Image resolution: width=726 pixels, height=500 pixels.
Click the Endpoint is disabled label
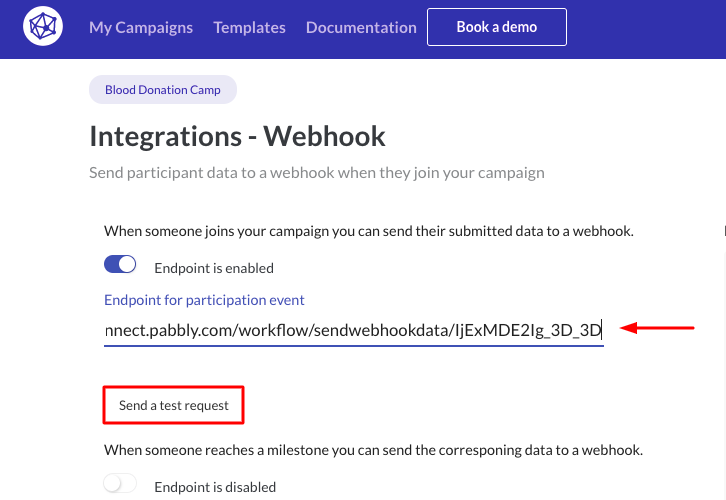(x=215, y=487)
